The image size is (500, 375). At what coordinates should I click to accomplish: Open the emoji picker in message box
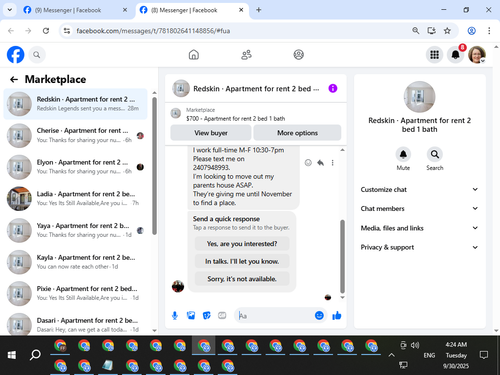pyautogui.click(x=319, y=315)
